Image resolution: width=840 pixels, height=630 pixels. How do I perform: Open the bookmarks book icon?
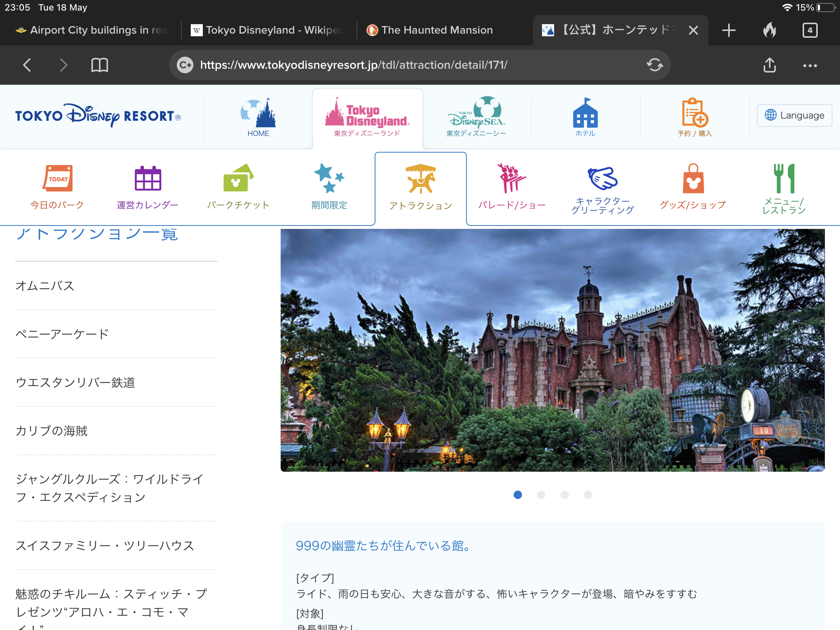click(x=99, y=65)
